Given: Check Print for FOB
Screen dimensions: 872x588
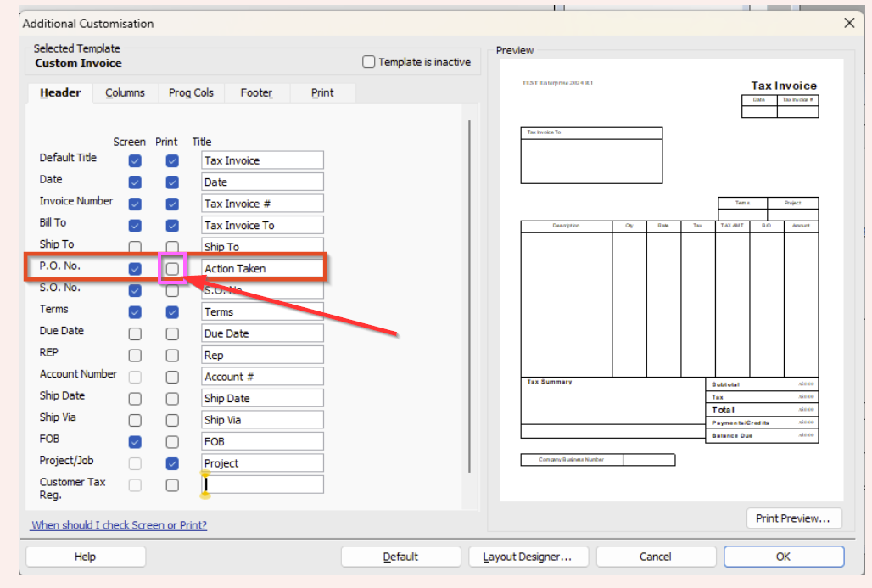Looking at the screenshot, I should 172,442.
